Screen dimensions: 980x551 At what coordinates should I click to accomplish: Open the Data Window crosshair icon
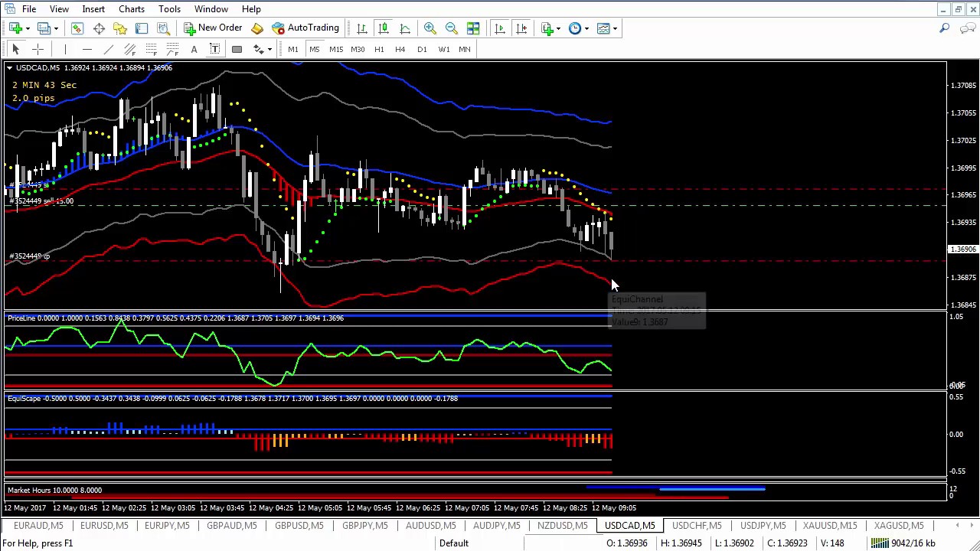pyautogui.click(x=99, y=28)
